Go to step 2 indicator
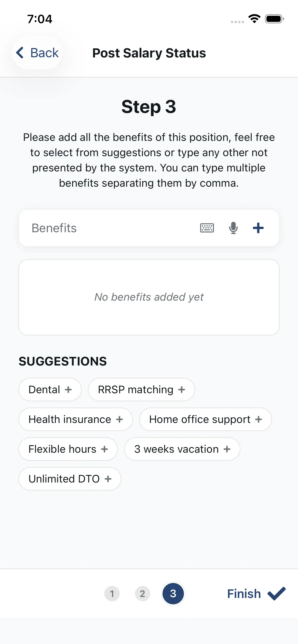 click(142, 594)
